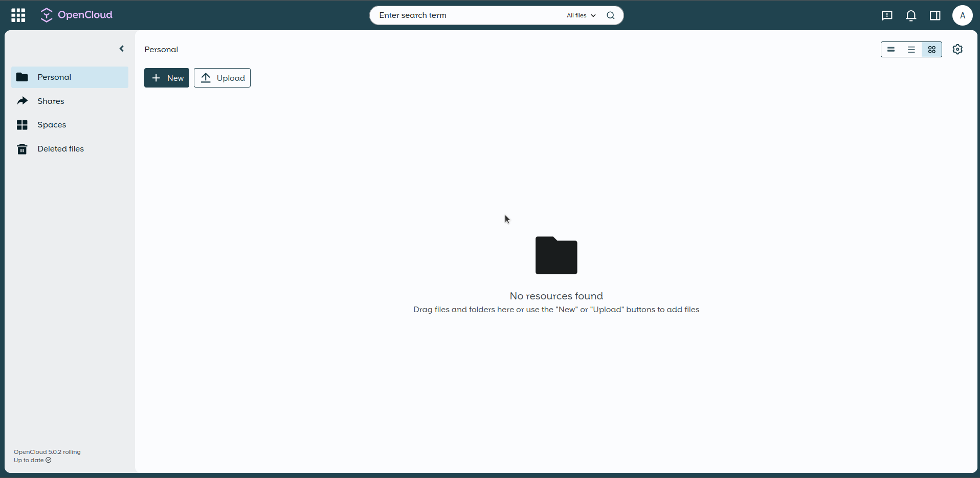Click the Personal breadcrumb
980x478 pixels.
pyautogui.click(x=161, y=50)
